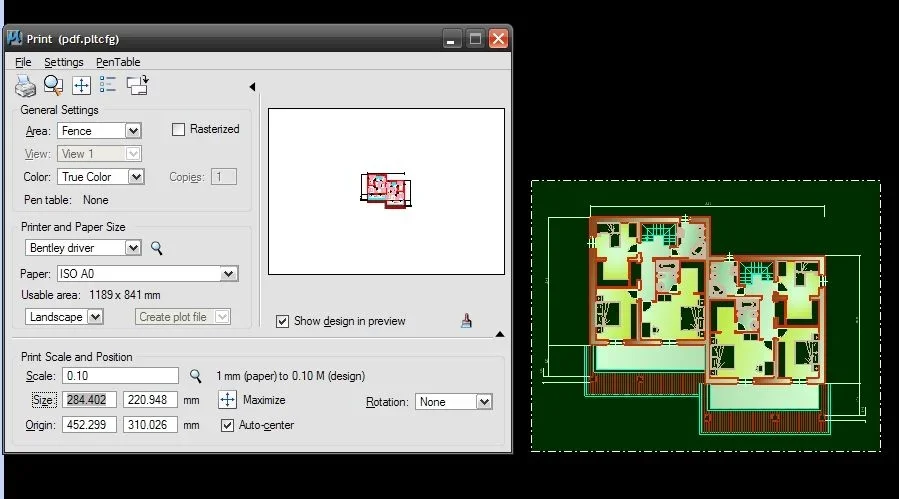Image resolution: width=899 pixels, height=499 pixels.
Task: Open the File menu
Action: (x=23, y=62)
